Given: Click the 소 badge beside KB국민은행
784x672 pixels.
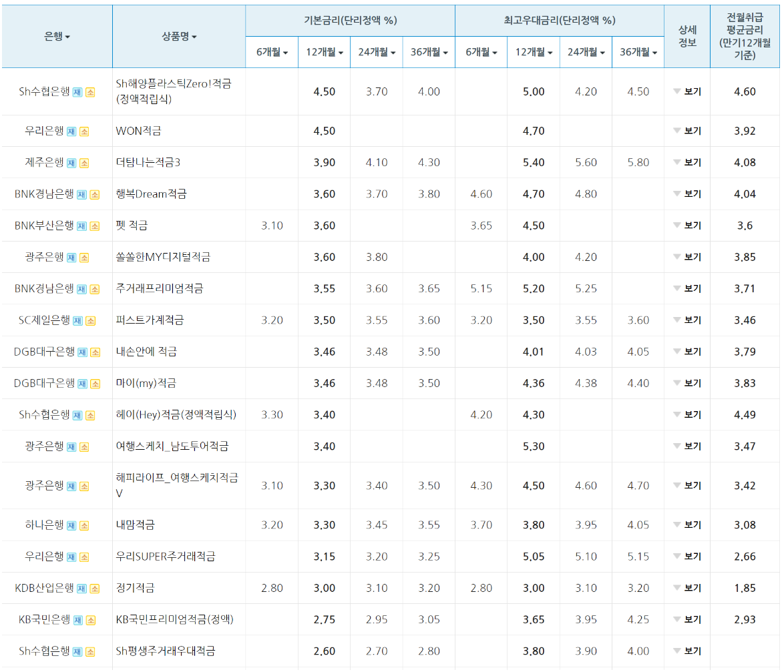Looking at the screenshot, I should tap(91, 619).
